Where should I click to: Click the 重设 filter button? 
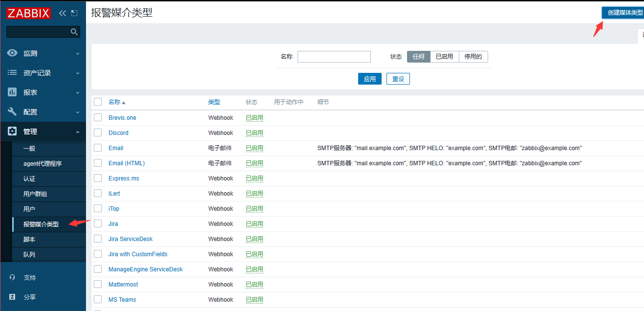[x=398, y=79]
